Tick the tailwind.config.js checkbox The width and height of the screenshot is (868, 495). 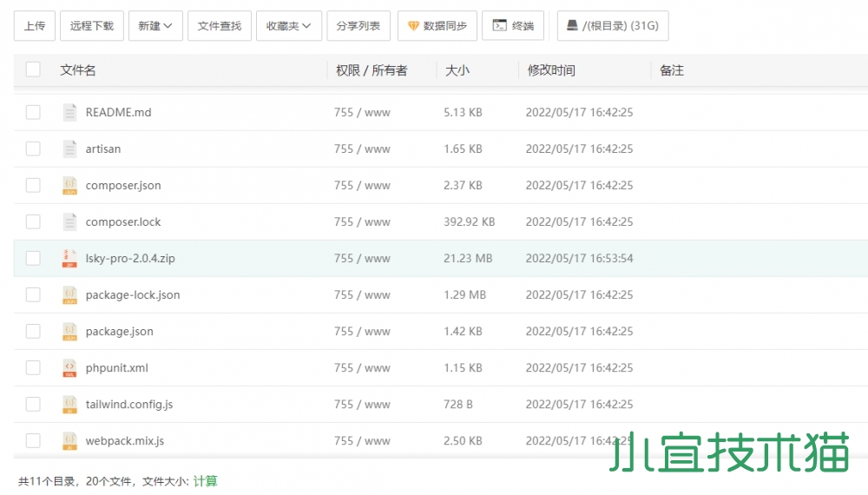[33, 405]
